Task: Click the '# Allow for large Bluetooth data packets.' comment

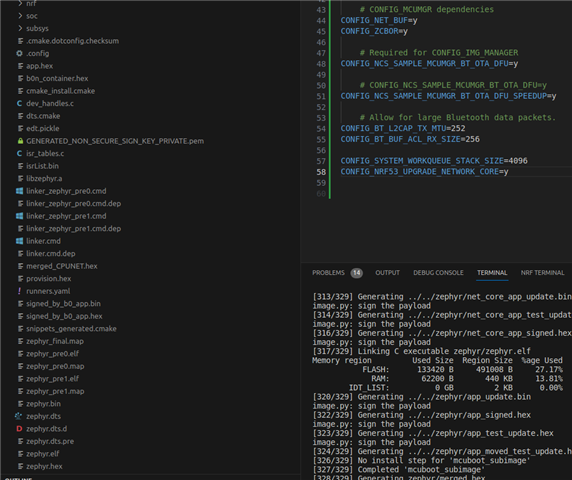Action: click(x=457, y=117)
